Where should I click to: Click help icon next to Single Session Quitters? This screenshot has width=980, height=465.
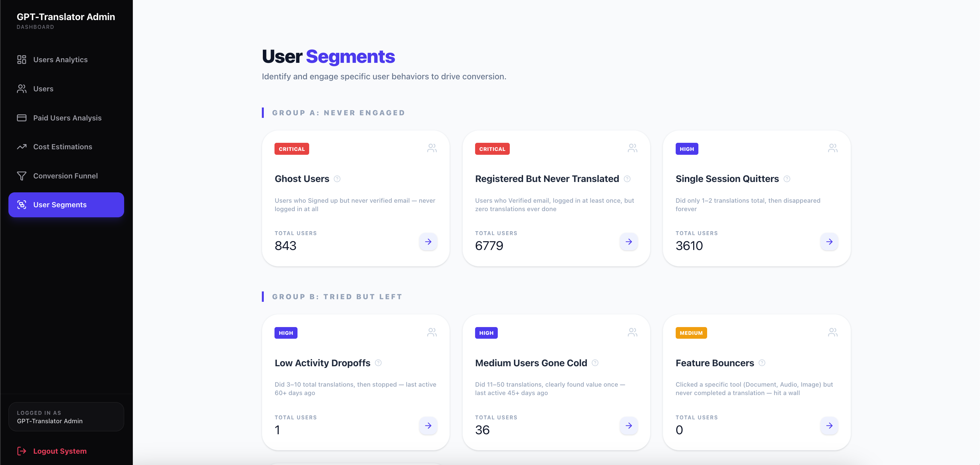click(787, 179)
